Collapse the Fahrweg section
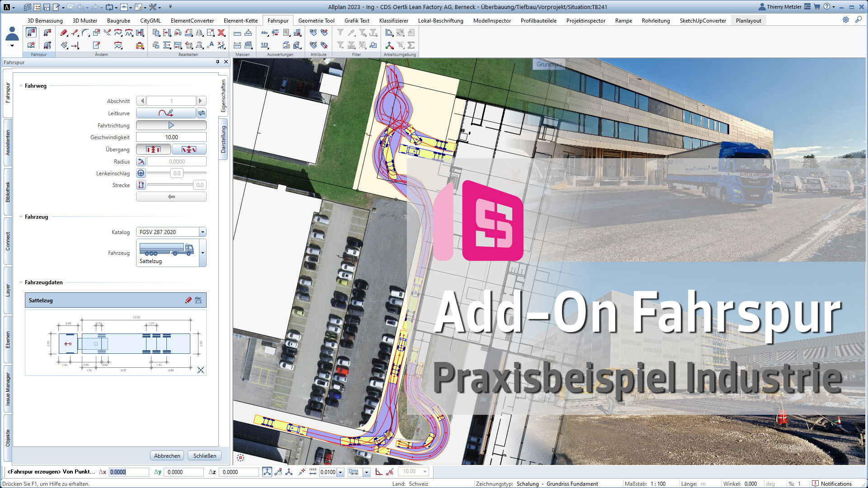The height and width of the screenshot is (488, 868). pos(20,85)
